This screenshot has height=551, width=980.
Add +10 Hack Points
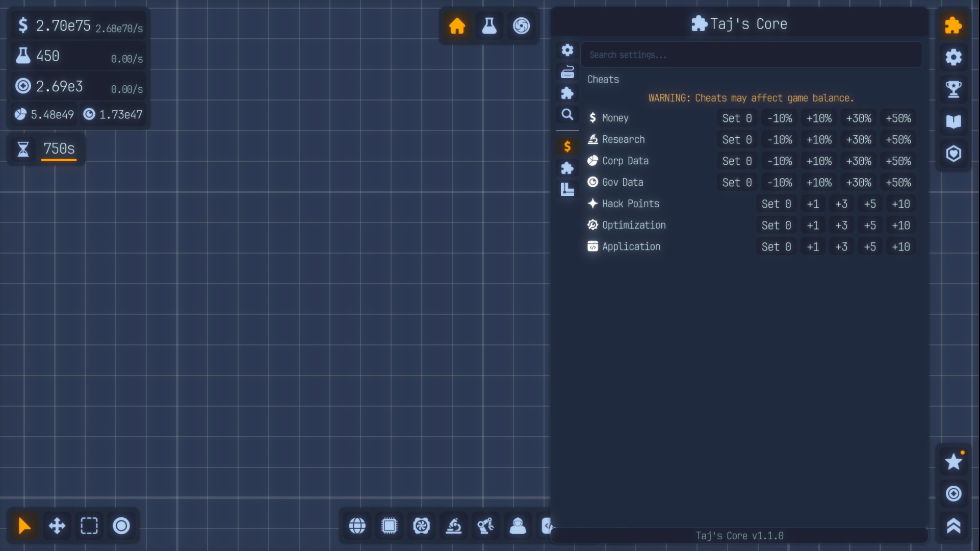point(900,204)
